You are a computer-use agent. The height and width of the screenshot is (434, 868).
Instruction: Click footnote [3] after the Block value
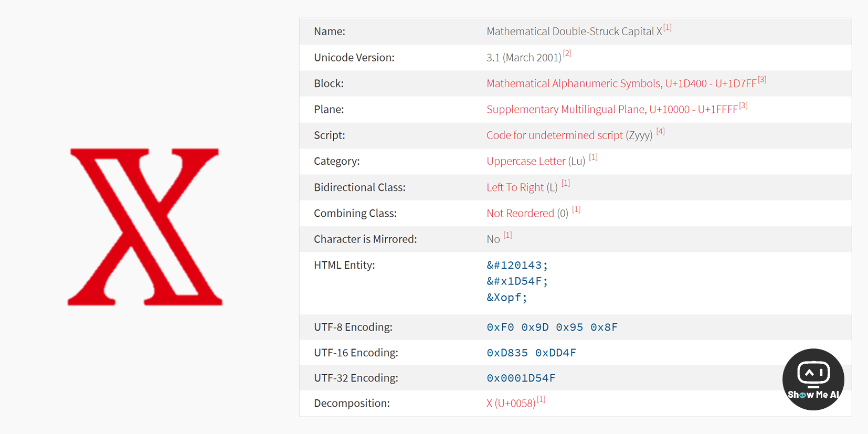click(x=762, y=79)
